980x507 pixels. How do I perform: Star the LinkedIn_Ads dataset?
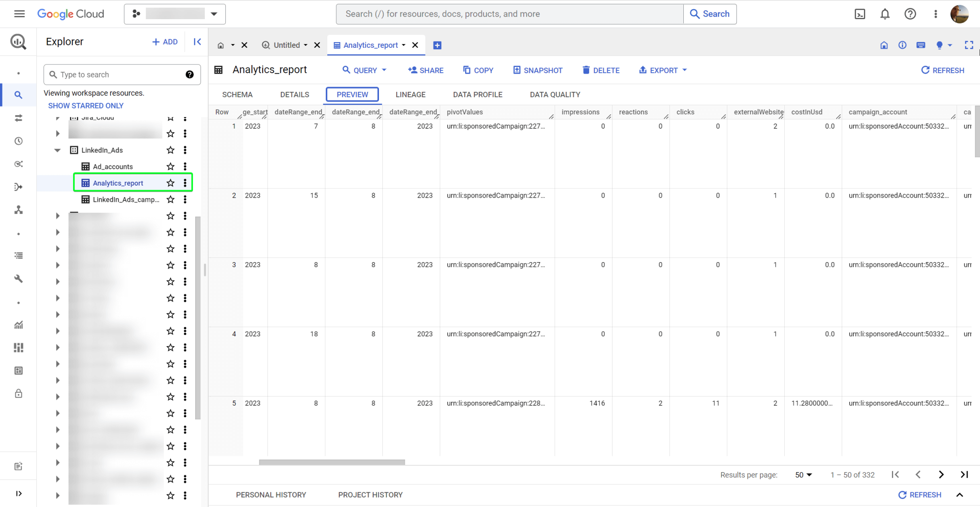point(170,150)
